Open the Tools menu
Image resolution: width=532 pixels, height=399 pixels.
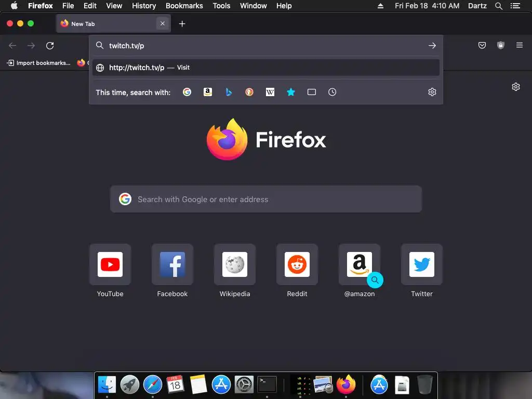click(x=221, y=6)
